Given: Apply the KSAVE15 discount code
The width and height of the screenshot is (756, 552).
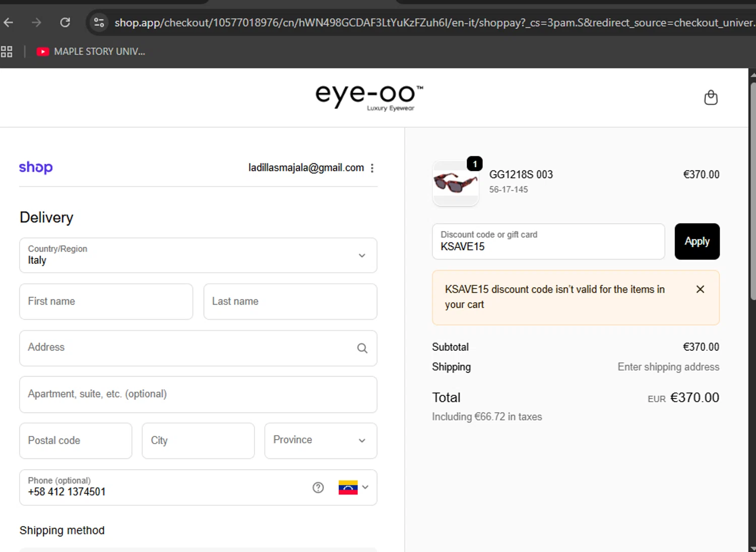Looking at the screenshot, I should coord(697,241).
